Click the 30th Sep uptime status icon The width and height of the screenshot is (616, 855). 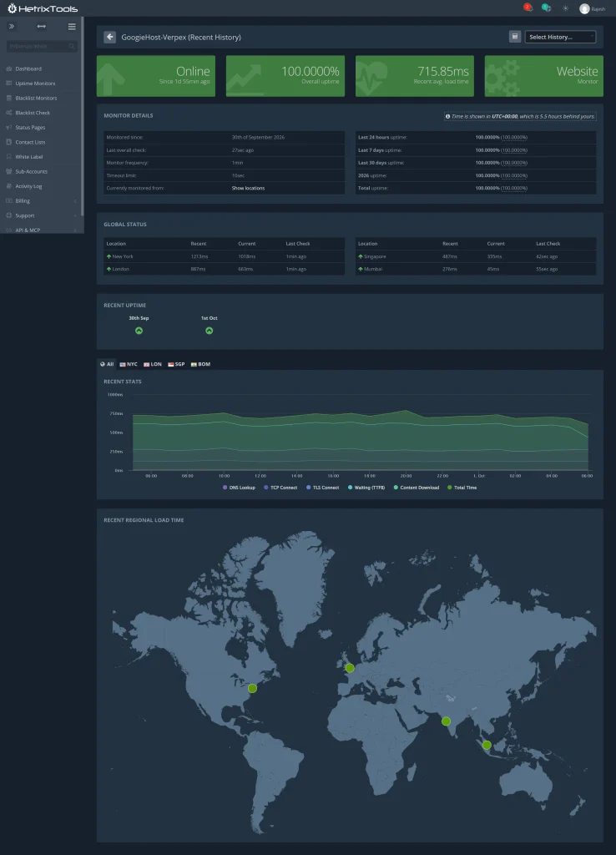point(139,331)
